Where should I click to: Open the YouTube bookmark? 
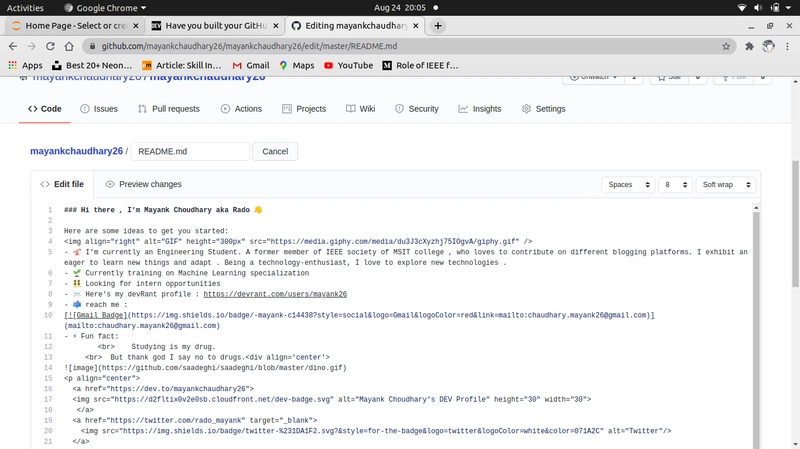pos(347,65)
